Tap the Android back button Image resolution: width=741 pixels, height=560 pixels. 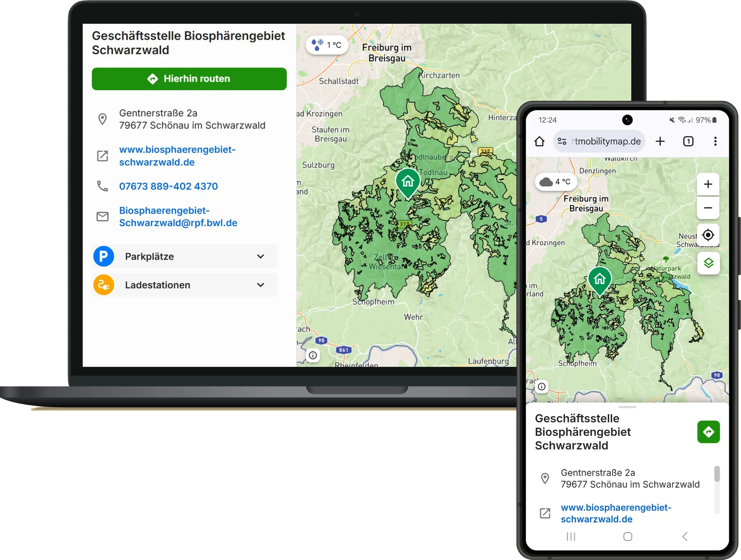[685, 537]
